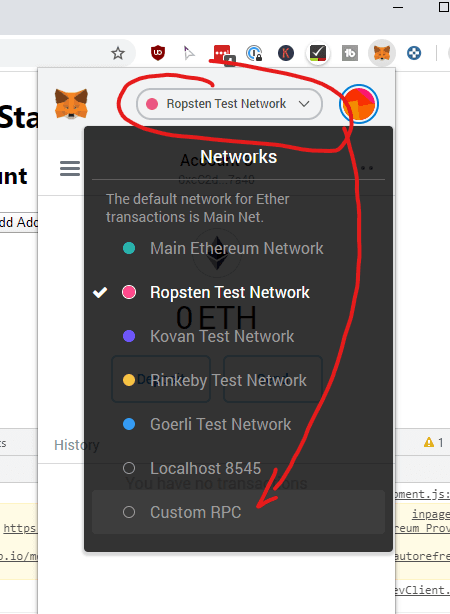Click the grey tb extension icon
This screenshot has width=450, height=614.
350,53
